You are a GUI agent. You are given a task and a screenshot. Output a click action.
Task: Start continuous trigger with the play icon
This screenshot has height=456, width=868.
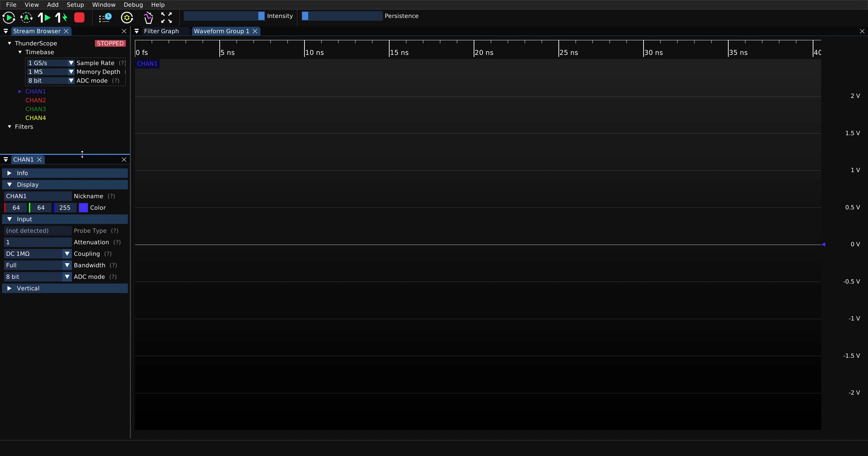point(8,17)
